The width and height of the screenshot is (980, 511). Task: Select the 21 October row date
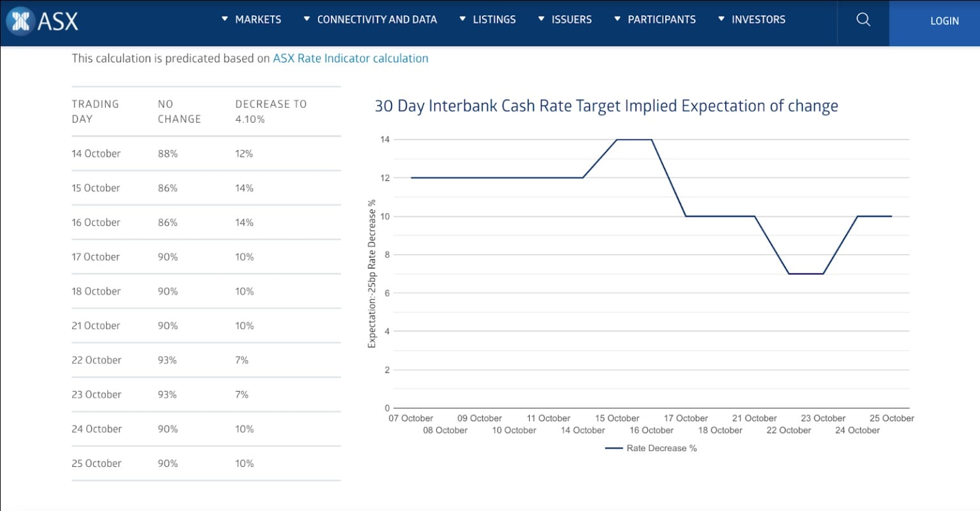click(x=96, y=326)
